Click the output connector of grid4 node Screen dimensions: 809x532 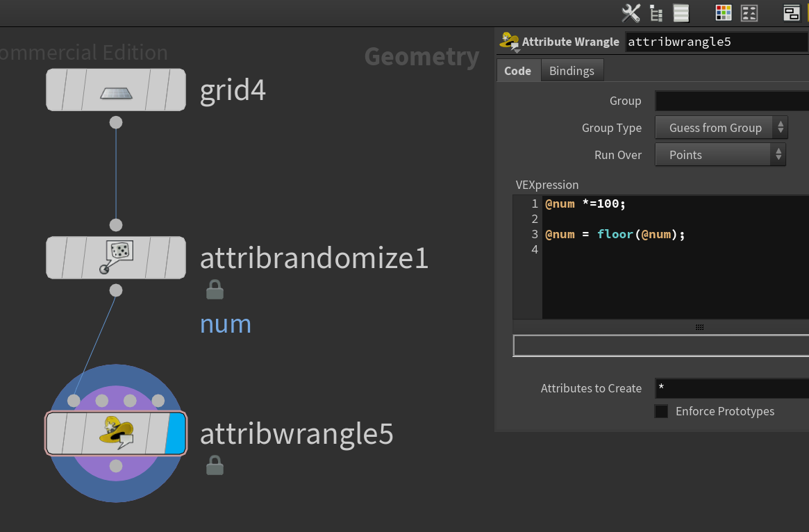116,122
